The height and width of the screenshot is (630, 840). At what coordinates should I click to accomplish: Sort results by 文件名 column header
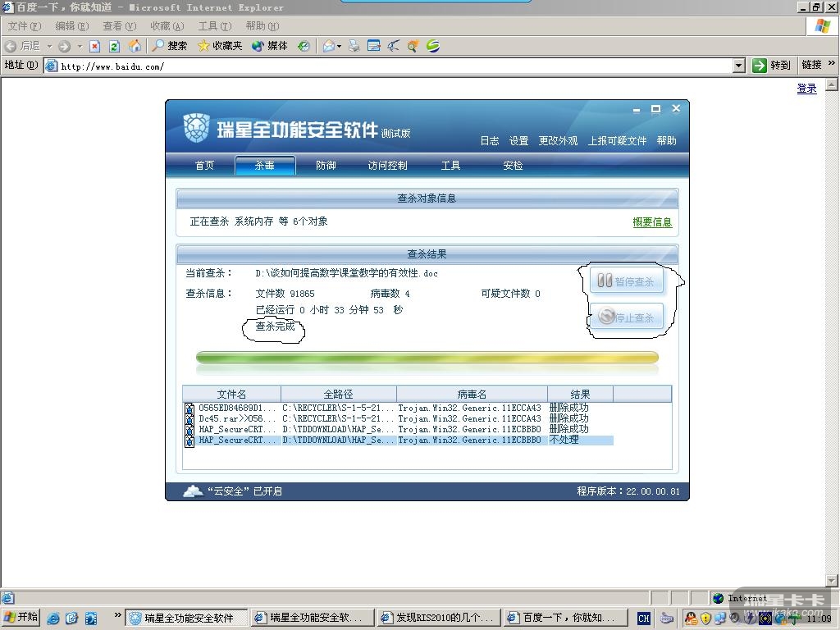click(x=231, y=395)
